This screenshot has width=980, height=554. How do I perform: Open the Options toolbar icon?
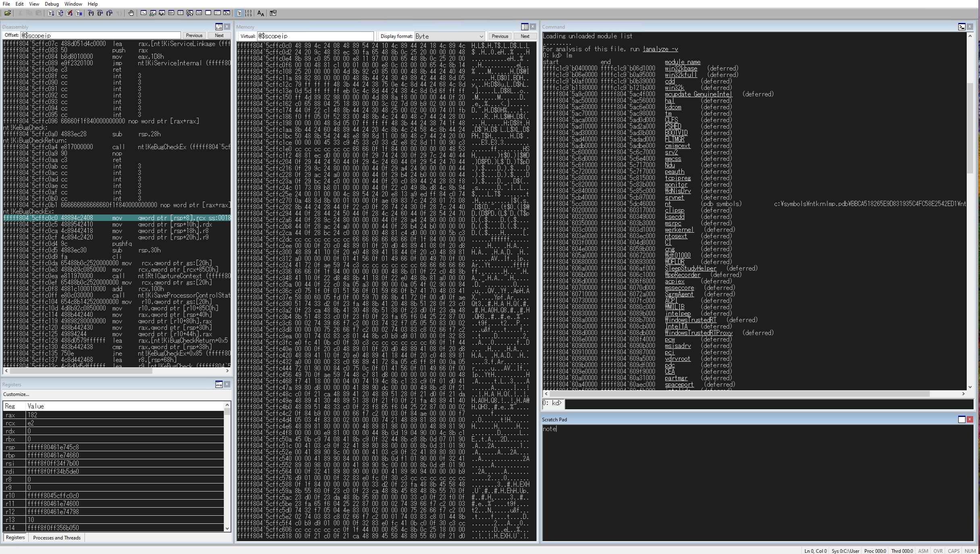point(273,13)
